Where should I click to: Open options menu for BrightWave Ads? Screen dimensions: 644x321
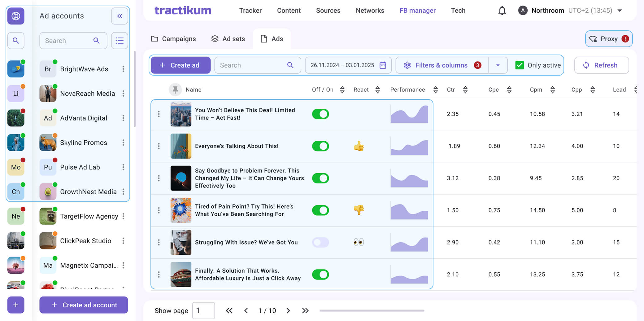click(123, 69)
